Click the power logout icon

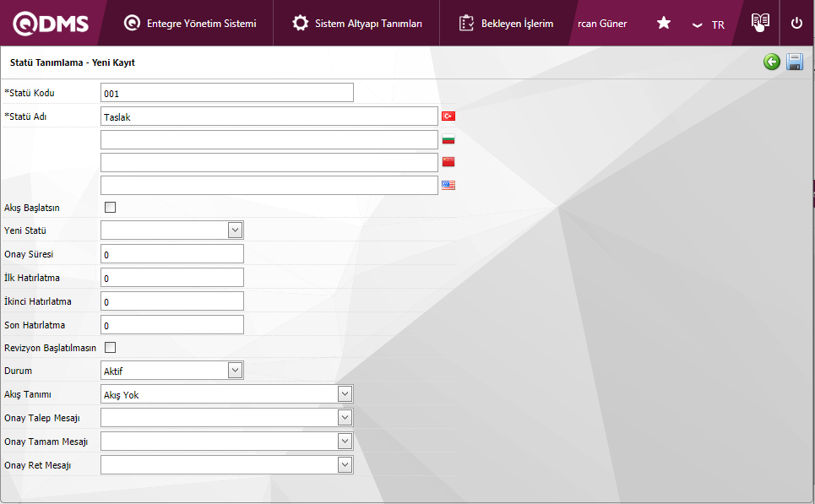(x=796, y=23)
